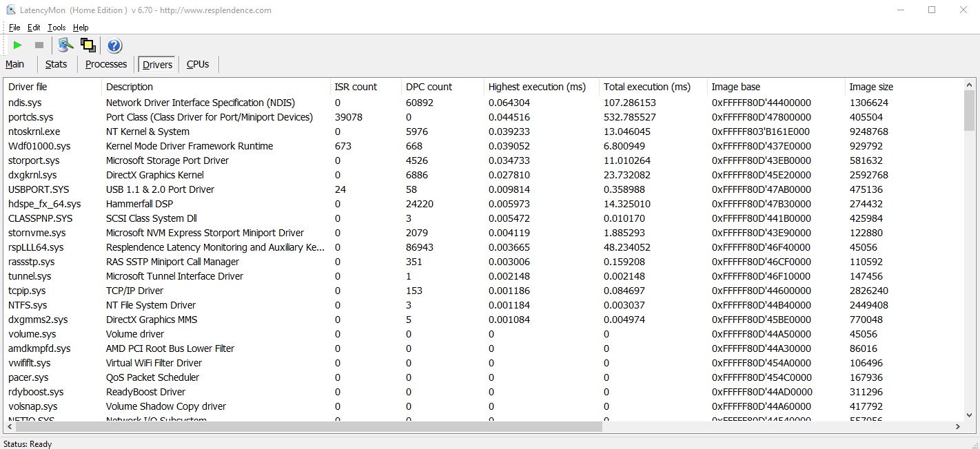Select the CLASSPNP.SYS driver row
The width and height of the screenshot is (980, 449).
(483, 218)
